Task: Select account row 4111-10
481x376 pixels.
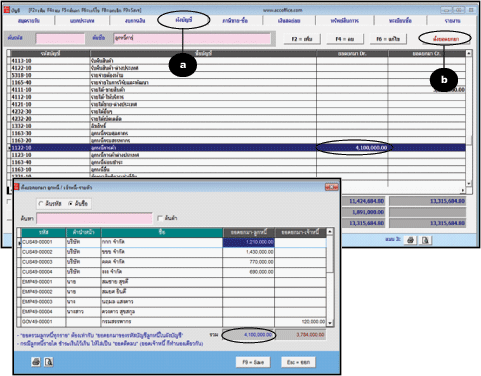Action: (x=238, y=90)
